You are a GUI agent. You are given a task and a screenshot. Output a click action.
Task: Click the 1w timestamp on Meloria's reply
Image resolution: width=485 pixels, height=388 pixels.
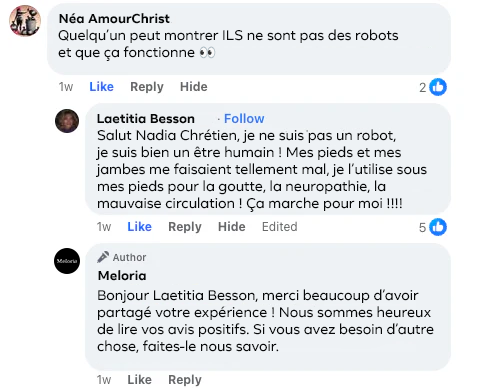tap(104, 380)
